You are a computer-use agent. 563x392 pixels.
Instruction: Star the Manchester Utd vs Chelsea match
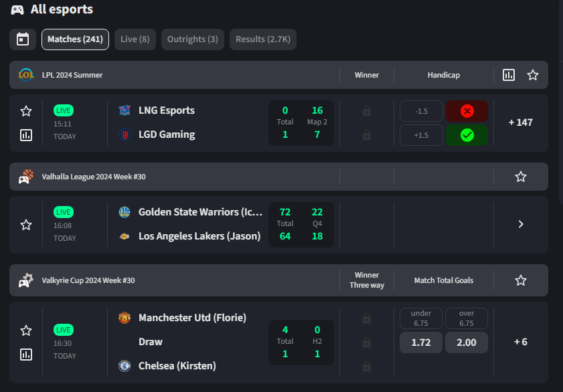coord(26,330)
